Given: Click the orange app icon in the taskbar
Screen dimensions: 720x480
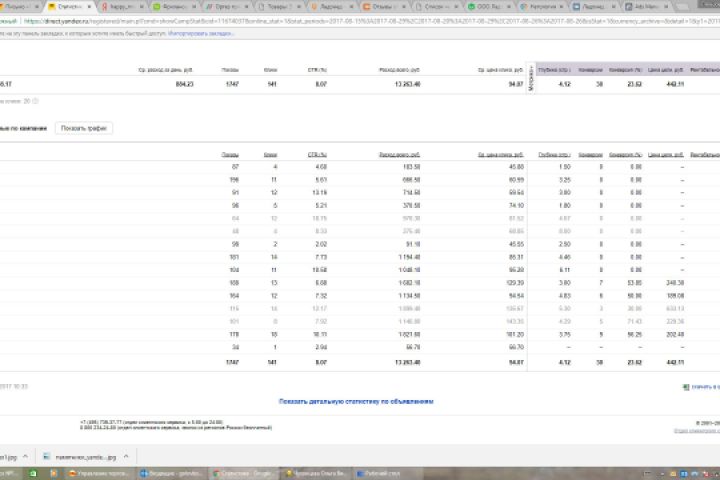Looking at the screenshot, I should click(54, 473).
